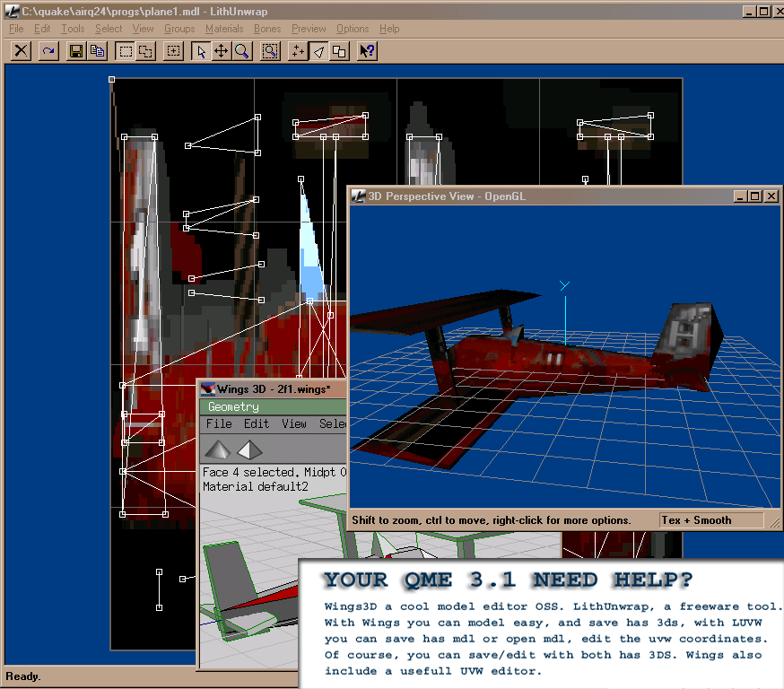This screenshot has width=784, height=689.
Task: Activate the four-arrow move tool
Action: pos(221,51)
